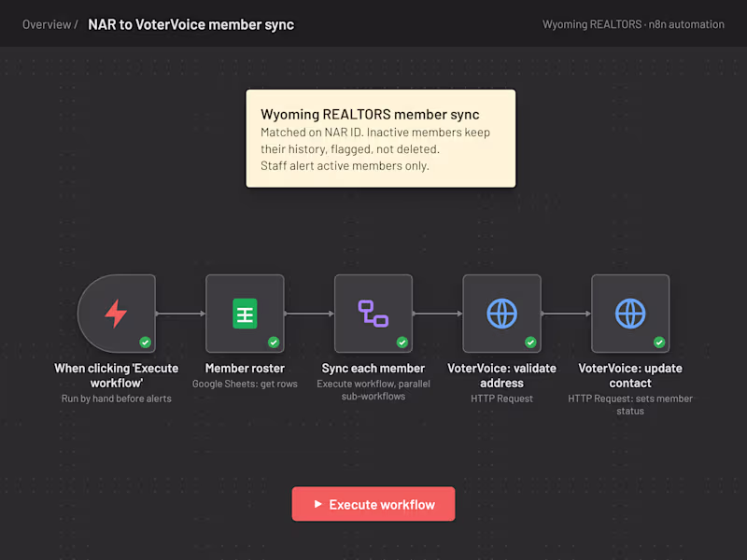747x560 pixels.
Task: Click the 'VoterVoice: update contact' label
Action: pos(630,376)
